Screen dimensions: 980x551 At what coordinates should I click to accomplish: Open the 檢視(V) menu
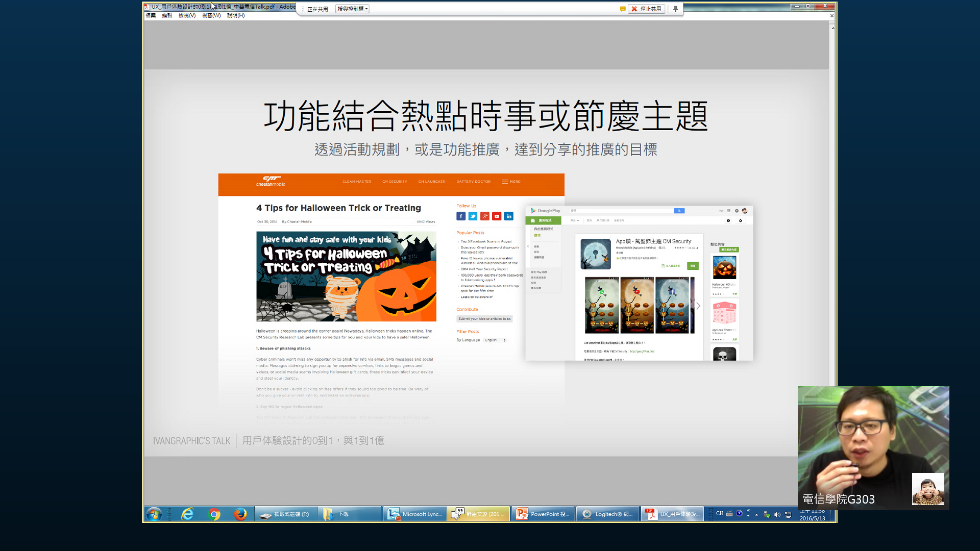187,15
